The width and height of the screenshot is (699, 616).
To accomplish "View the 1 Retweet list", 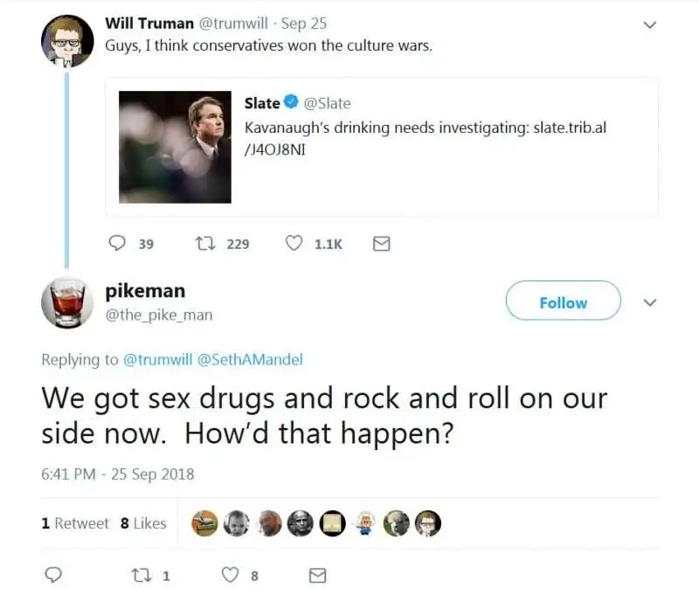I will click(x=75, y=523).
